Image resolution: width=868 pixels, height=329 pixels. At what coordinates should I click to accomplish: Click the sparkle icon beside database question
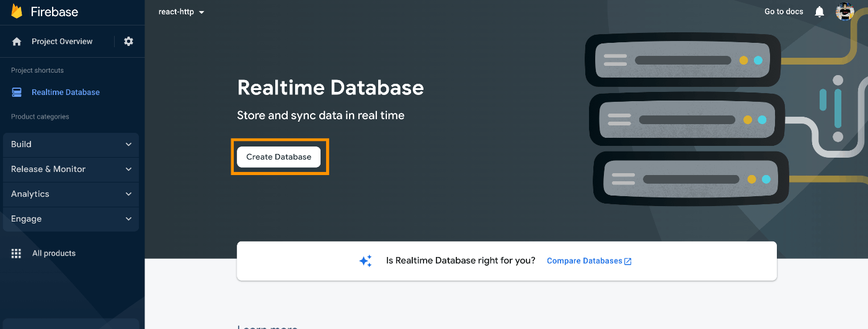click(x=366, y=261)
